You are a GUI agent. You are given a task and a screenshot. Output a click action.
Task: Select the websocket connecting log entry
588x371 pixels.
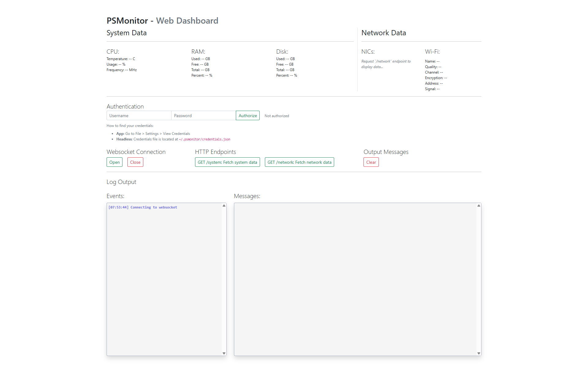(x=143, y=207)
